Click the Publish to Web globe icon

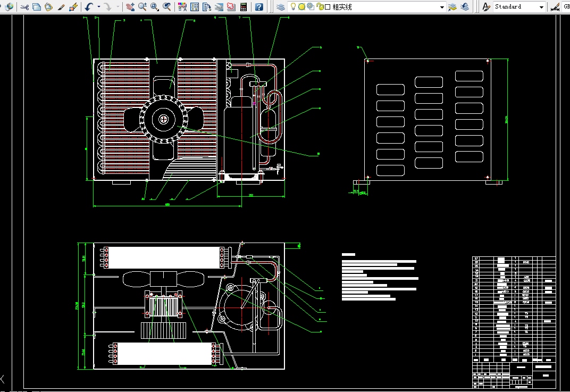pyautogui.click(x=9, y=6)
